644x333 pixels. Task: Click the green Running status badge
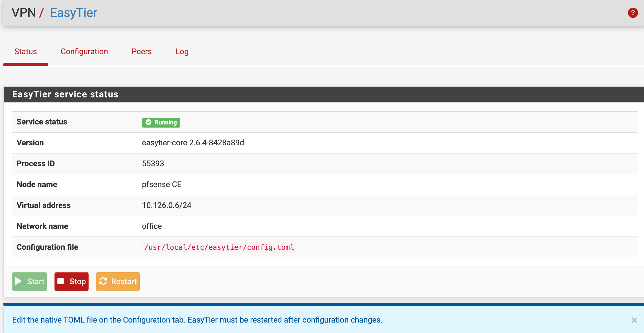tap(161, 122)
